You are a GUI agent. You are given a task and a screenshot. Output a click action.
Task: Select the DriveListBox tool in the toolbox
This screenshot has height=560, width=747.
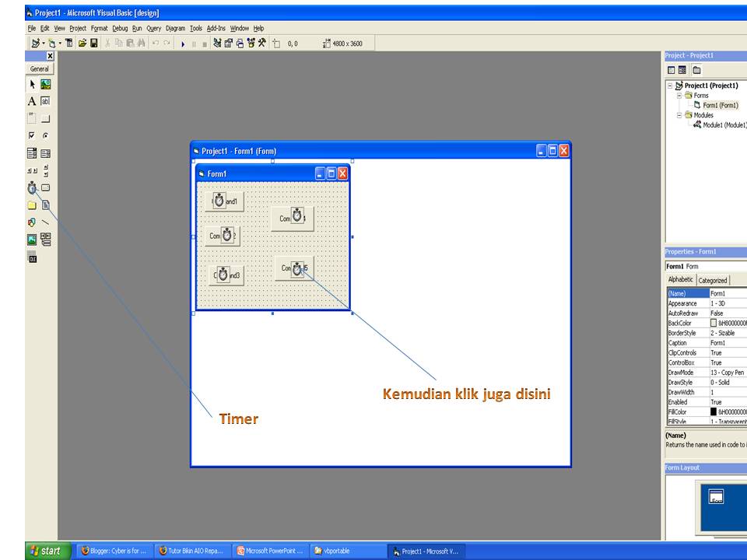click(x=46, y=187)
